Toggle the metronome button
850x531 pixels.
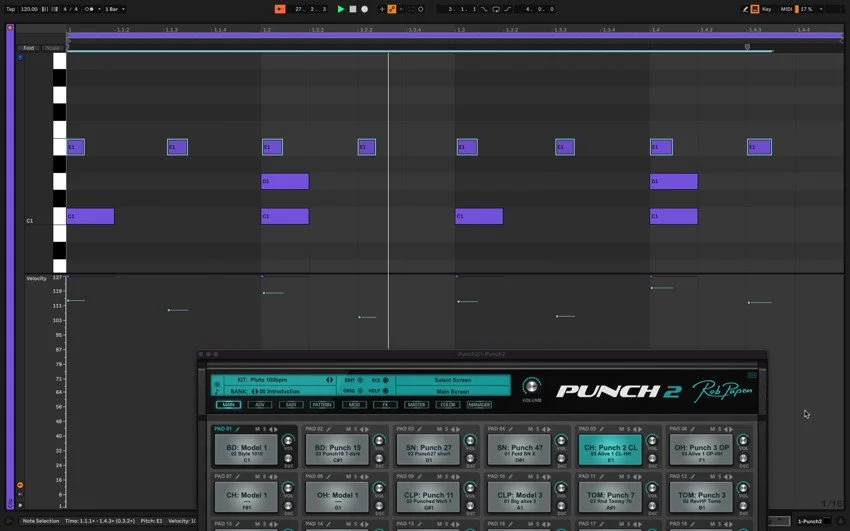pos(89,9)
